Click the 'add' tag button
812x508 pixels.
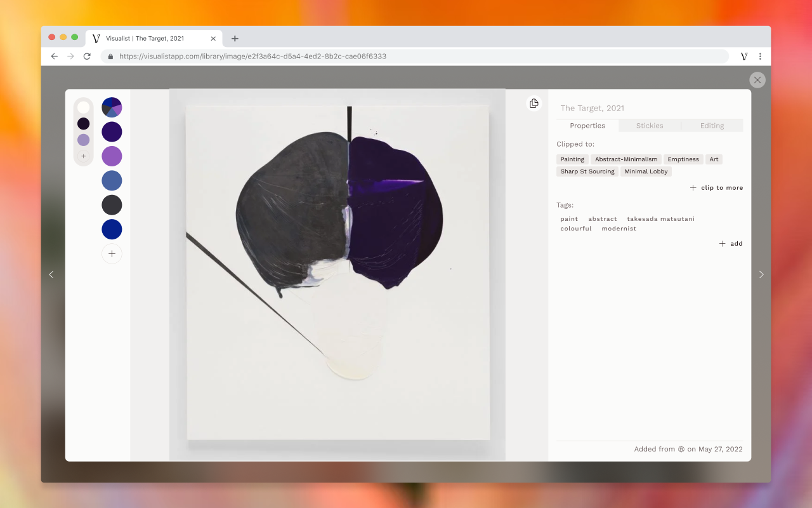[x=731, y=244]
